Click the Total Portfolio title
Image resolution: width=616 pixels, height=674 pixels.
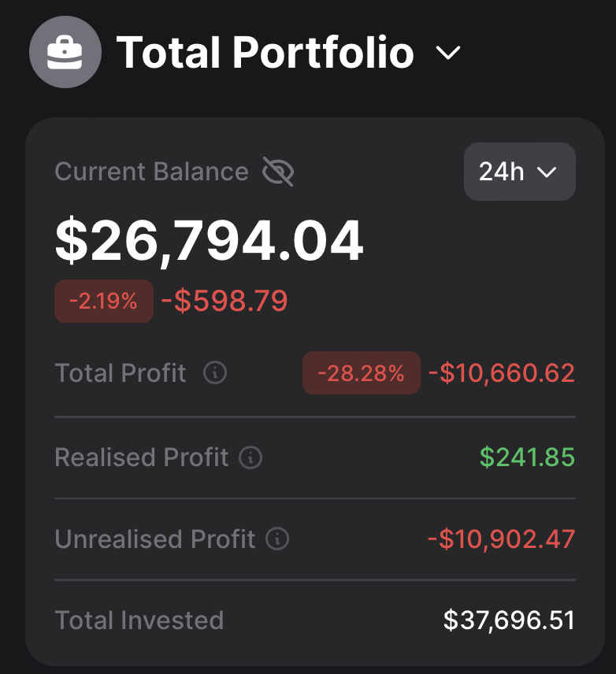pyautogui.click(x=265, y=53)
